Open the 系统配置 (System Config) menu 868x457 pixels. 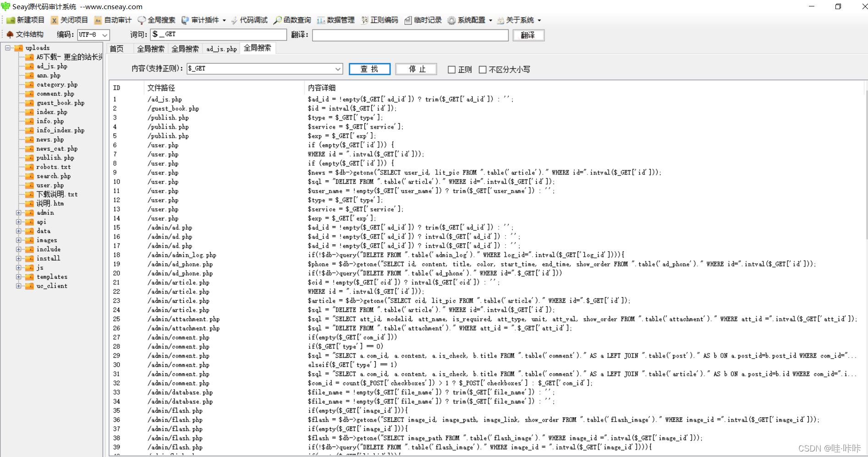(x=470, y=20)
